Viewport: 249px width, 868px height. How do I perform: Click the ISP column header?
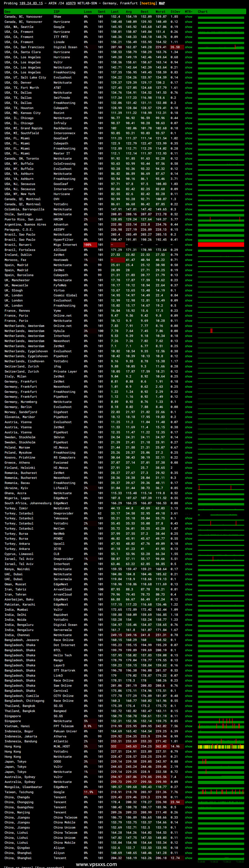57,12
